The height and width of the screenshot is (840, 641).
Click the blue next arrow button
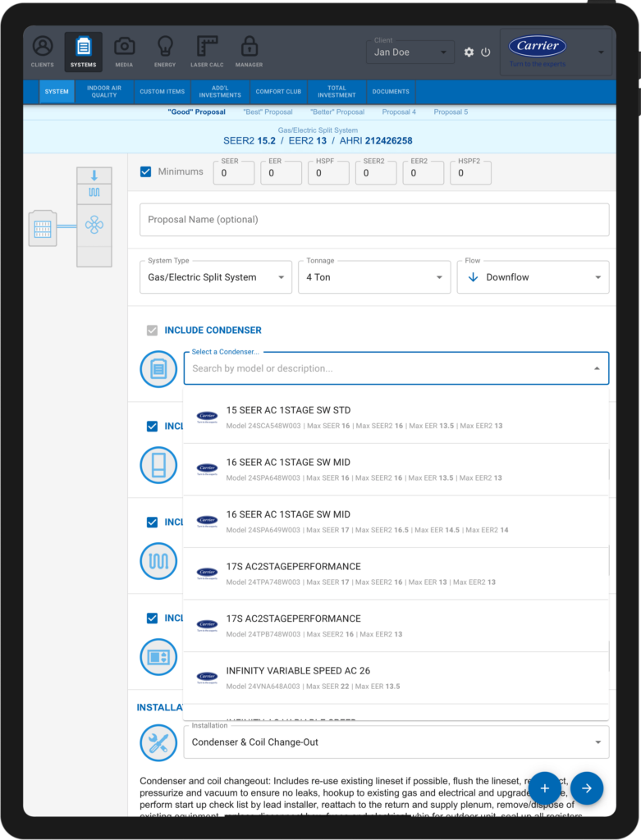pos(587,788)
